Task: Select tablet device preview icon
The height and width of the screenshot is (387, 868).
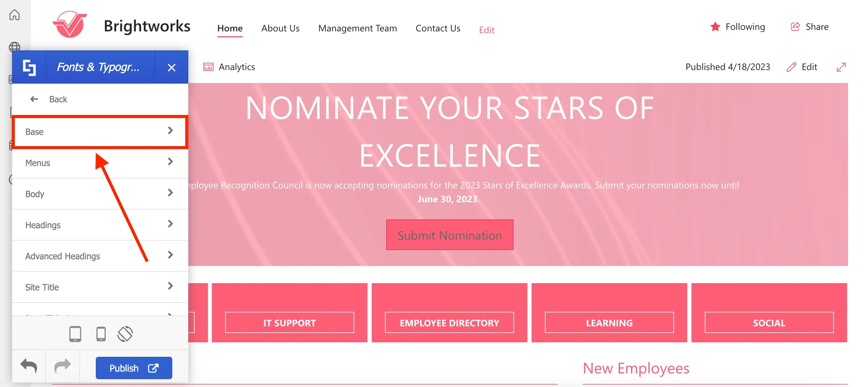Action: pyautogui.click(x=75, y=334)
